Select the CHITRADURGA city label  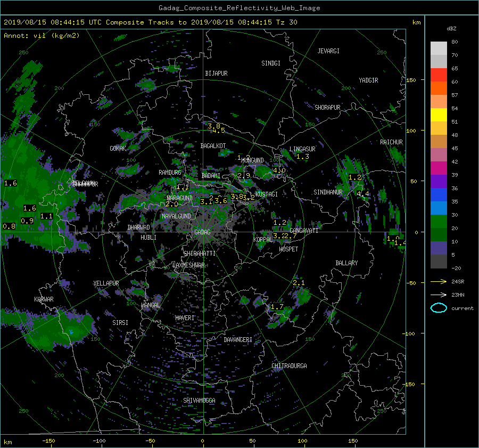coord(289,366)
